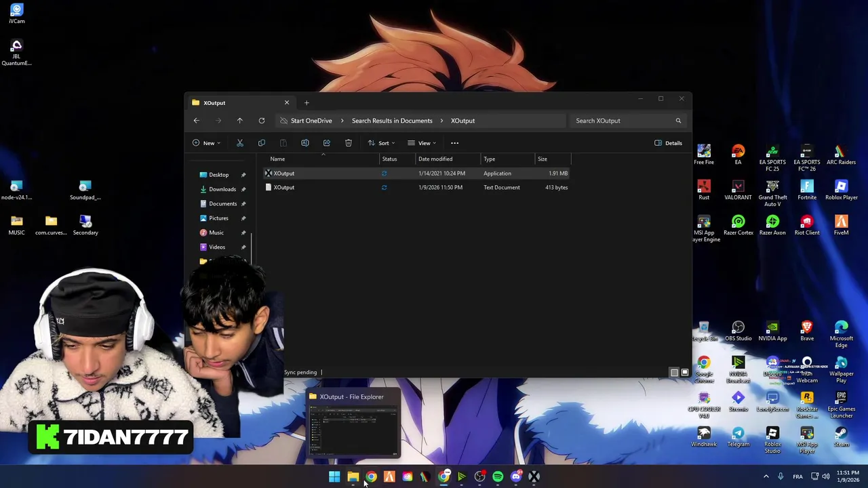Select the FiveM desktop icon
The image size is (868, 488).
(842, 226)
